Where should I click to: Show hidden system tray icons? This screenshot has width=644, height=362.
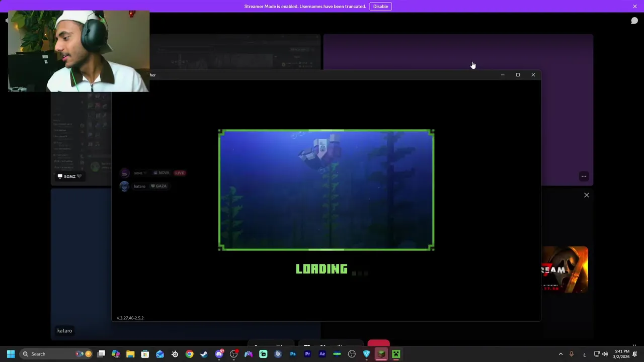click(560, 354)
